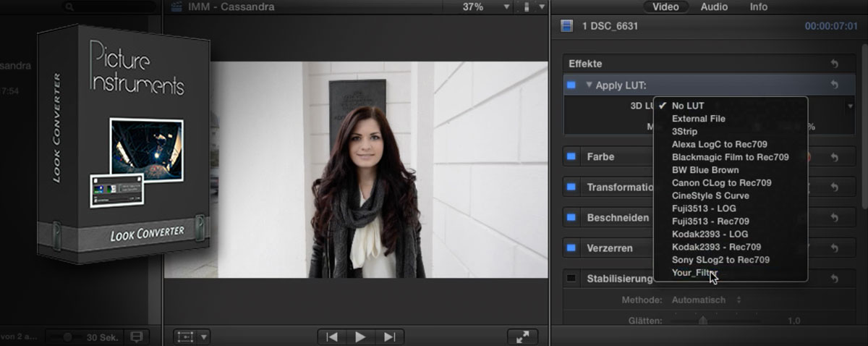Reset all Effekte with the arrow
The width and height of the screenshot is (868, 346).
pyautogui.click(x=835, y=64)
